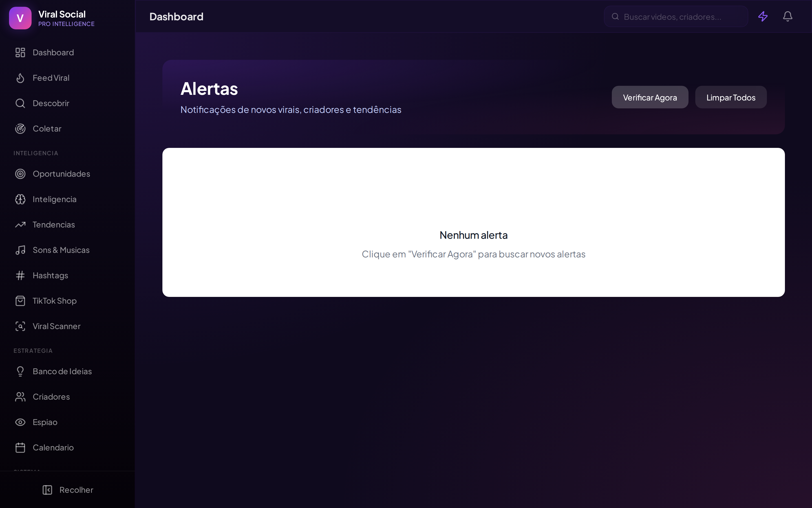Click the search magnifier icon in header
Screen dimensions: 812x508
point(615,16)
